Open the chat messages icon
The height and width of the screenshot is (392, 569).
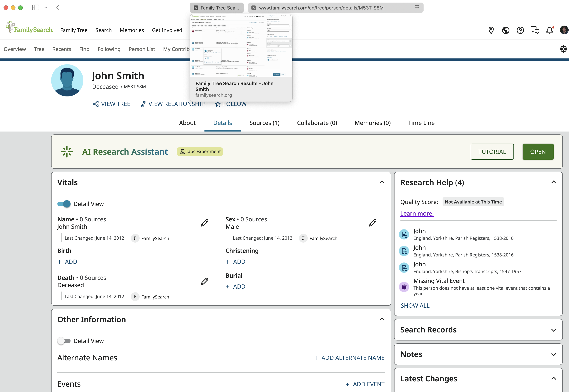[x=535, y=30]
